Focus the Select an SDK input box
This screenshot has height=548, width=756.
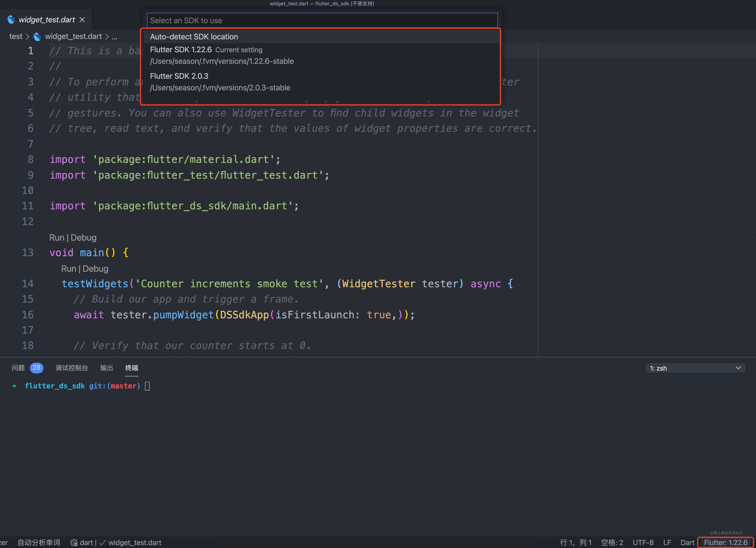pyautogui.click(x=322, y=20)
